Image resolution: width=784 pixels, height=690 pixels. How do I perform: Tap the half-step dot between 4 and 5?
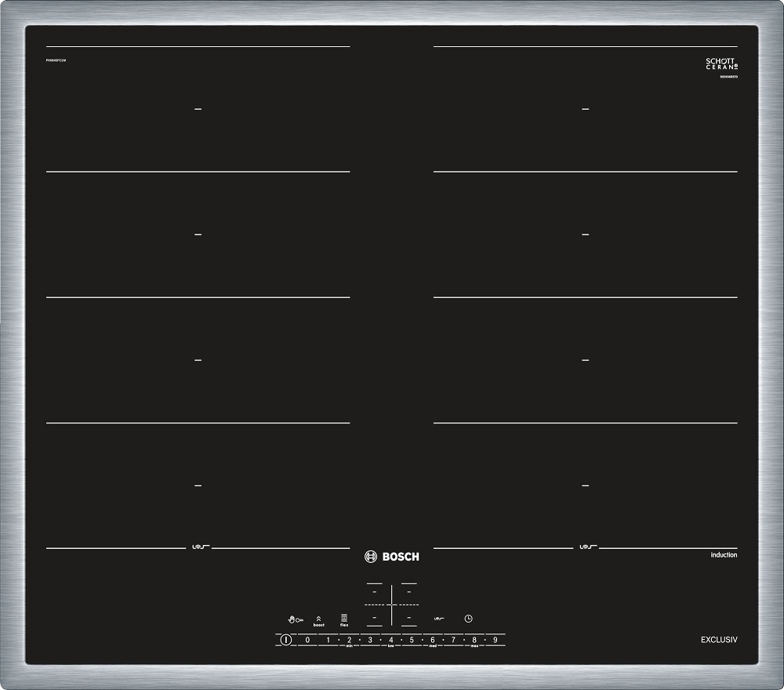click(401, 640)
